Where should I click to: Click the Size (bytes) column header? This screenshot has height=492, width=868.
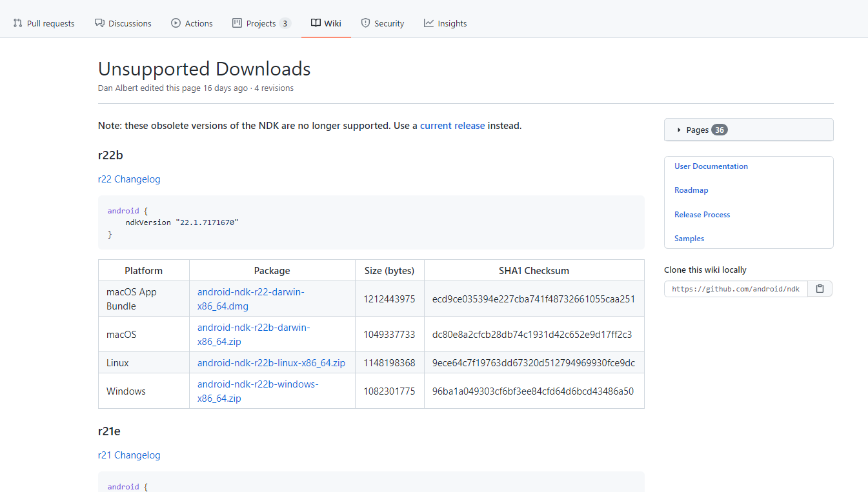click(x=389, y=271)
